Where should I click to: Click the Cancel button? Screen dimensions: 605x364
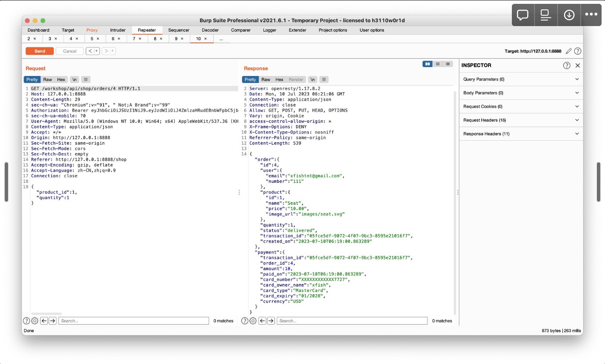(70, 51)
